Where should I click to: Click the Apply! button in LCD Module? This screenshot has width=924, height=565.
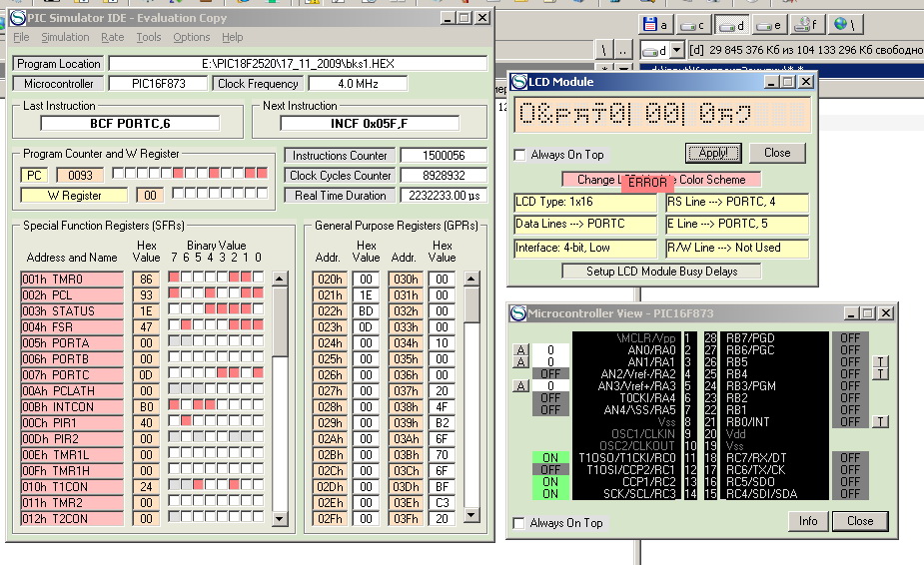coord(713,153)
